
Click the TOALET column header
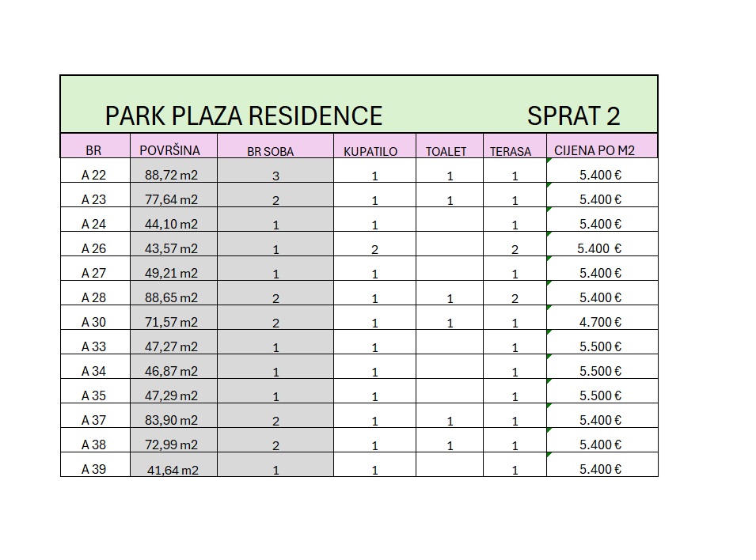coord(446,152)
